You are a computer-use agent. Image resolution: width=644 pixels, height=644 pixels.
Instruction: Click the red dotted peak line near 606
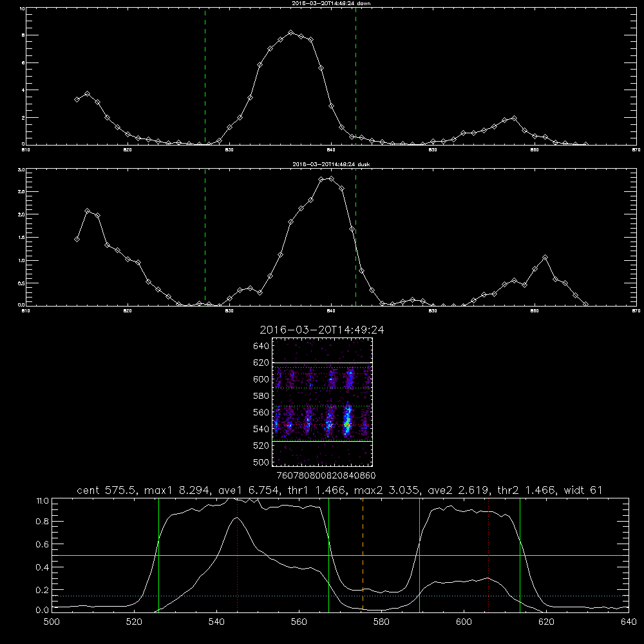pyautogui.click(x=488, y=554)
